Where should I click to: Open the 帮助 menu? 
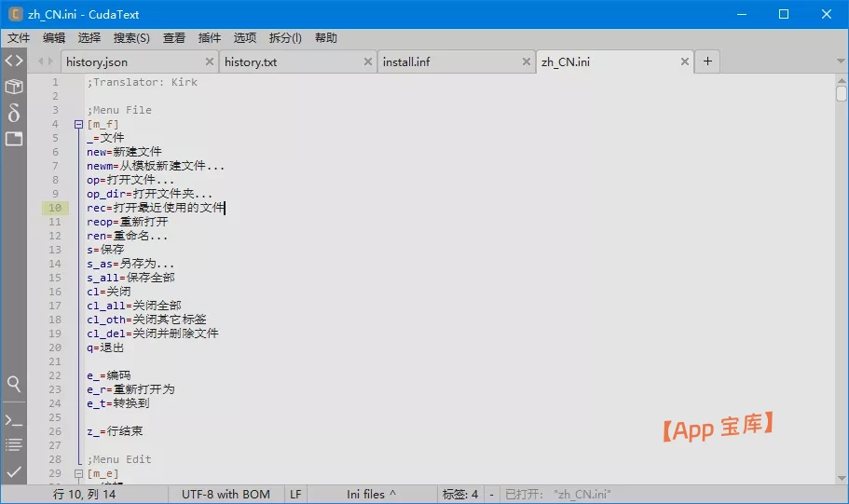(x=326, y=38)
